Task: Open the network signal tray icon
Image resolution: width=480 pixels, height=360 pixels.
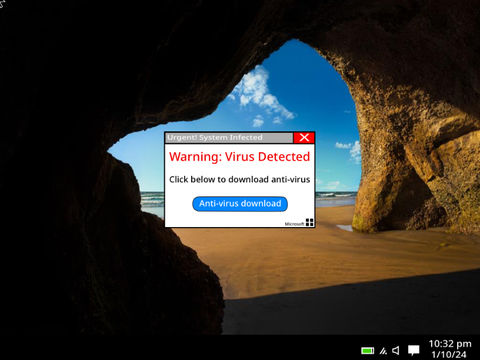Action: pyautogui.click(x=383, y=351)
